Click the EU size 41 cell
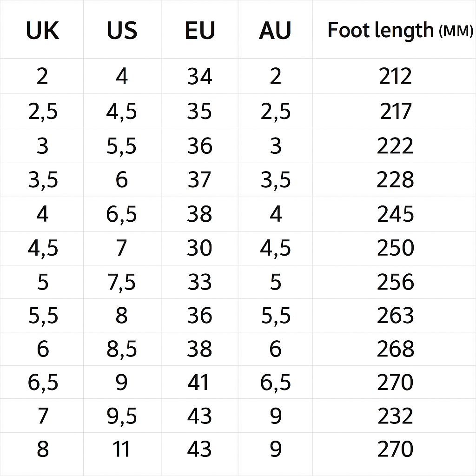The height and width of the screenshot is (476, 476). pos(200,383)
